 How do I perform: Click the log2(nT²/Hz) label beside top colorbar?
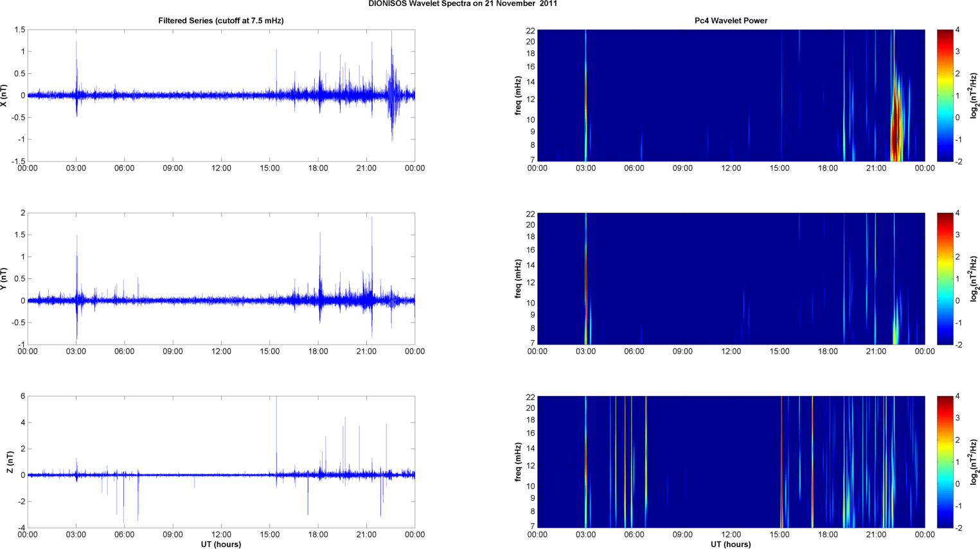[974, 96]
